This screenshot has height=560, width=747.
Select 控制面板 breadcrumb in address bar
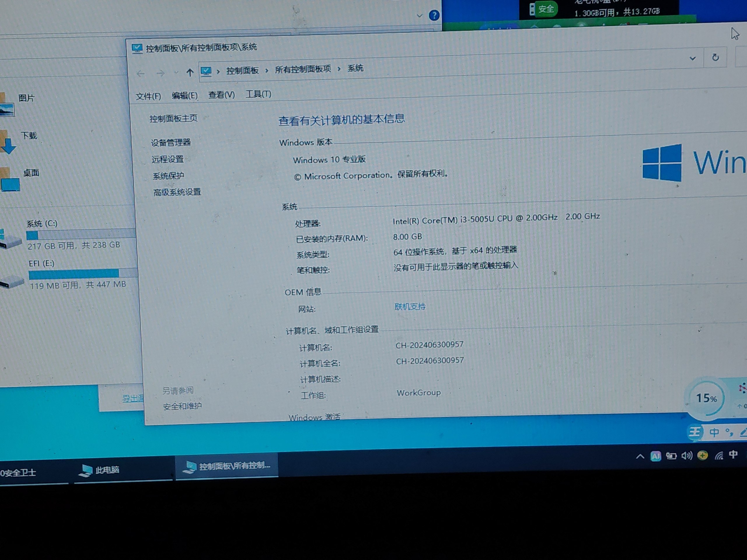[x=242, y=71]
